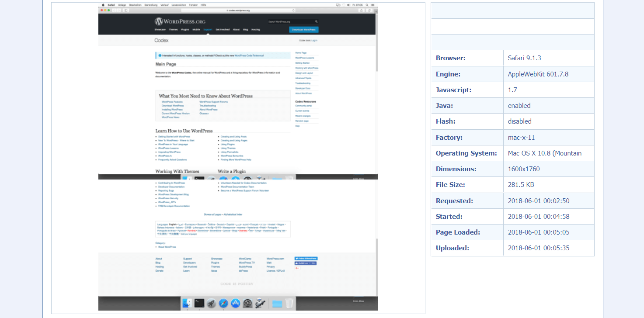Click the page loaded time '2018-06-01 00:05:05'

(539, 232)
